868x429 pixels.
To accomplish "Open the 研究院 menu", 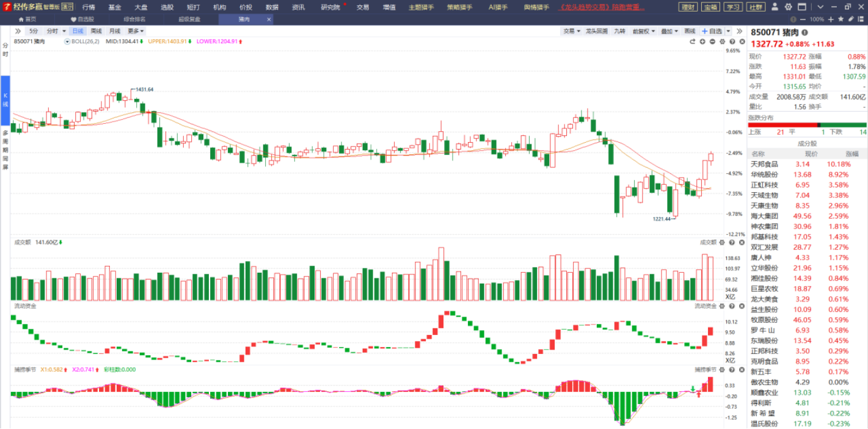I will click(x=330, y=7).
